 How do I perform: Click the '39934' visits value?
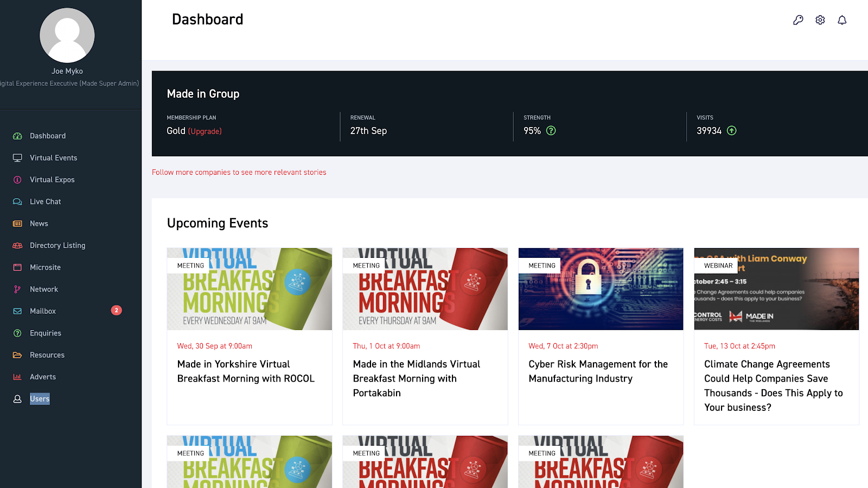(709, 131)
